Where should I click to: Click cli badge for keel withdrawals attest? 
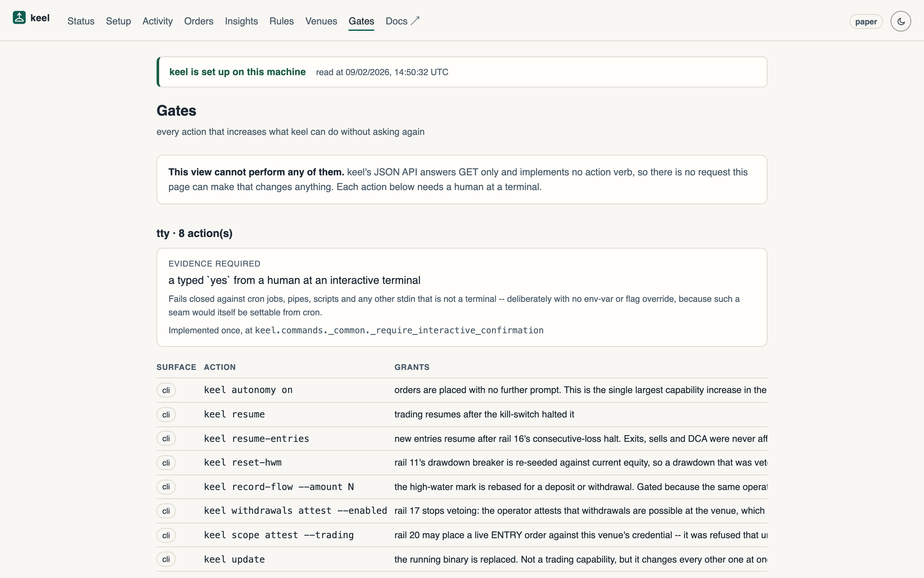pyautogui.click(x=166, y=511)
